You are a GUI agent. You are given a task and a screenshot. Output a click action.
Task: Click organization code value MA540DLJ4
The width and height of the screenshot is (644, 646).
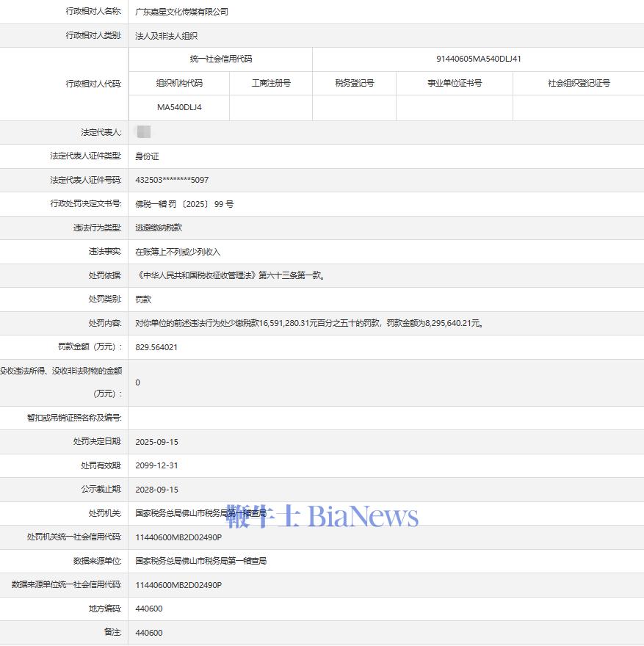179,107
